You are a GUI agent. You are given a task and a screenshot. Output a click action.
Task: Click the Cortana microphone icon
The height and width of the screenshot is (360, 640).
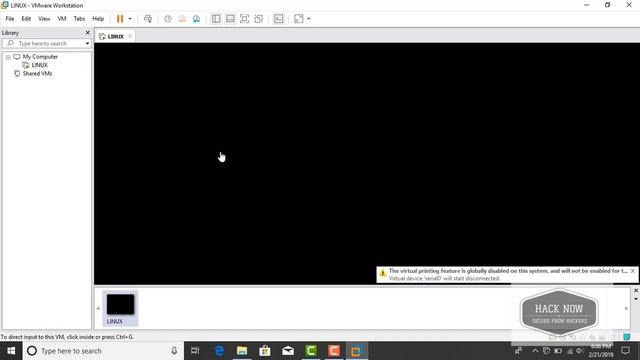174,351
